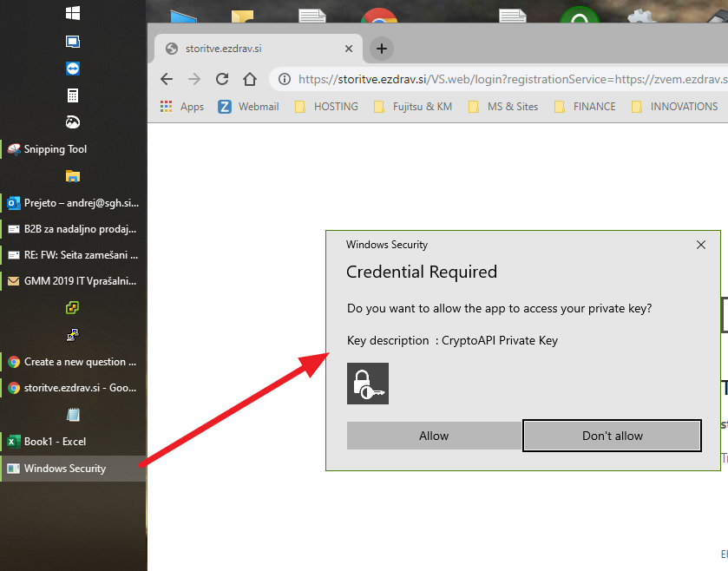Open the Webmail bookmark with Z icon
728x571 pixels.
tap(248, 106)
